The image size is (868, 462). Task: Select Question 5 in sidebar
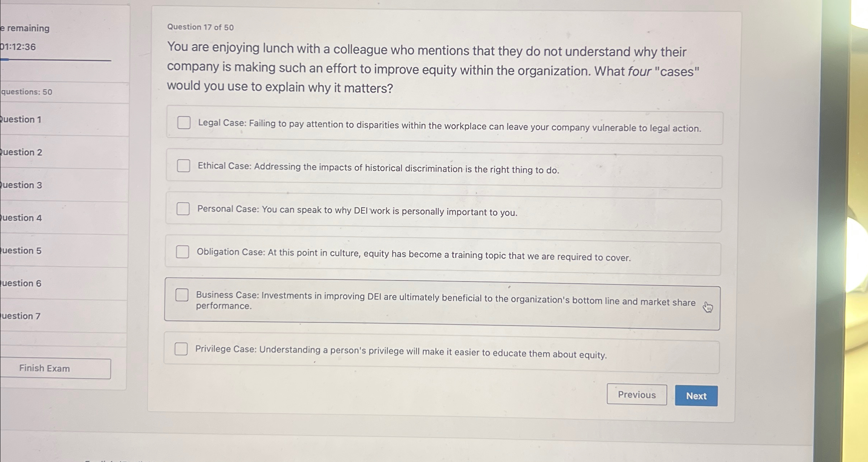click(22, 251)
